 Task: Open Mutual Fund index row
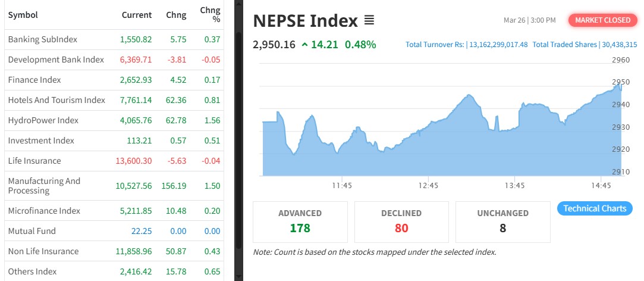(32, 231)
